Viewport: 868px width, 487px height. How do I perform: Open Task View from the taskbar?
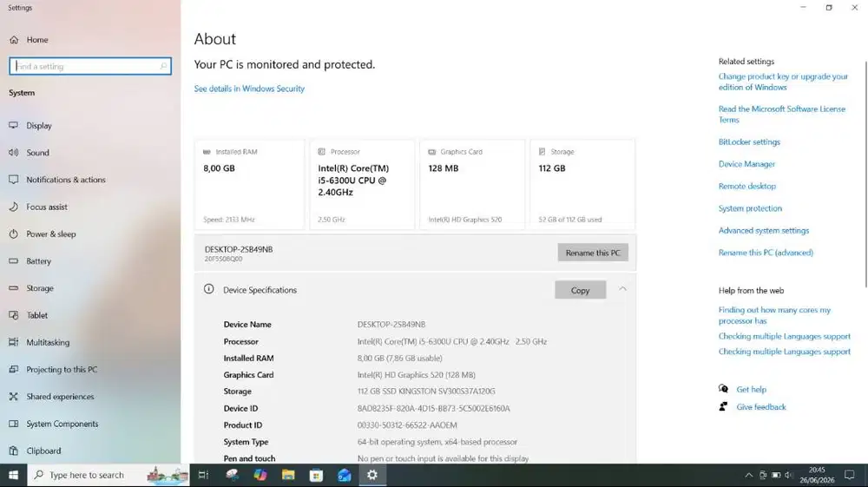tap(203, 476)
